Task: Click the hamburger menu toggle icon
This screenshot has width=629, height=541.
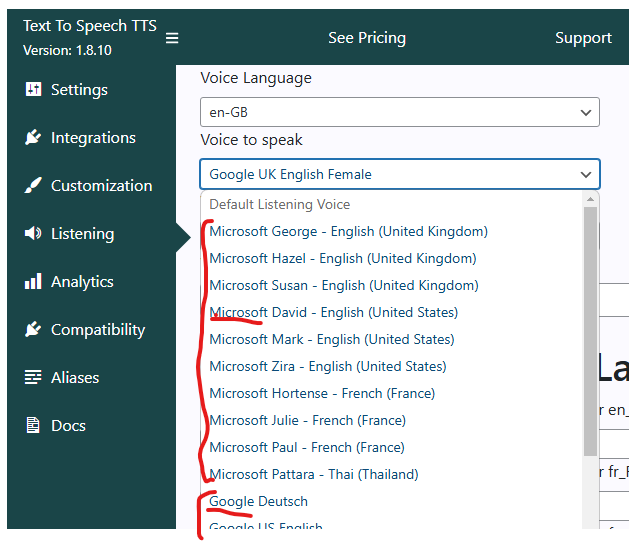Action: (x=172, y=38)
